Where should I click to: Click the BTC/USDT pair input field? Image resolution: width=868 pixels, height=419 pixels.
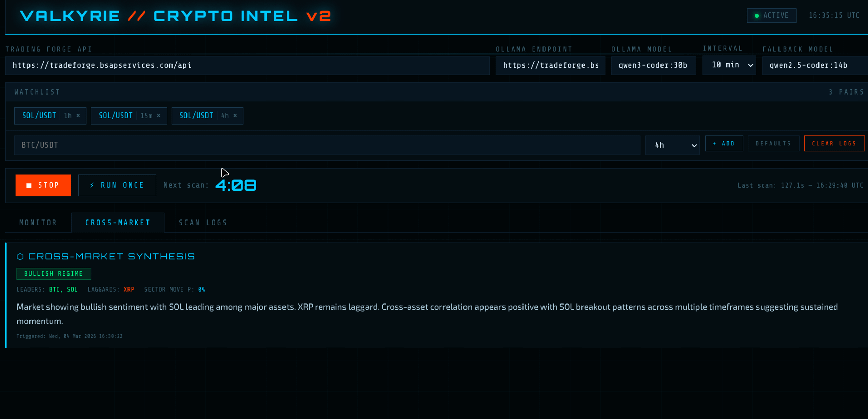click(x=327, y=145)
